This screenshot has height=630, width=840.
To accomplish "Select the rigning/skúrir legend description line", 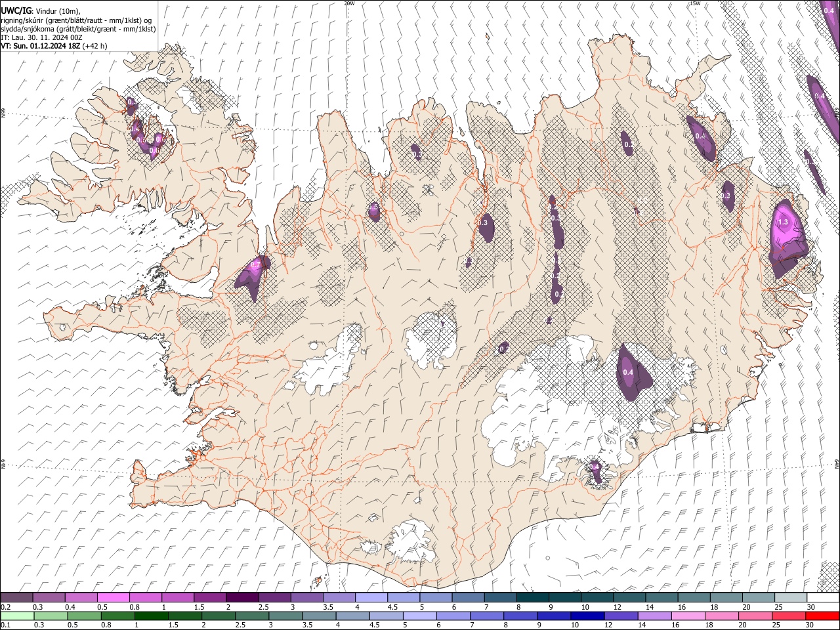I will pos(77,20).
